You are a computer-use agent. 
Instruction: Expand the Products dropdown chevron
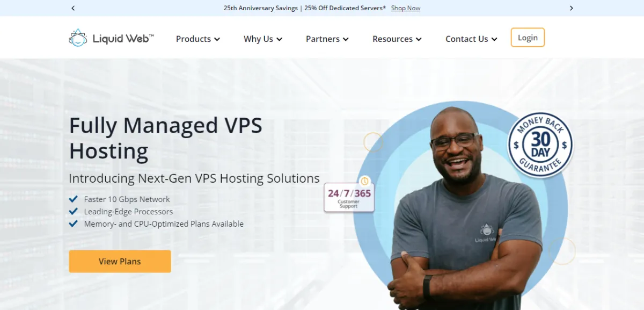click(x=217, y=39)
